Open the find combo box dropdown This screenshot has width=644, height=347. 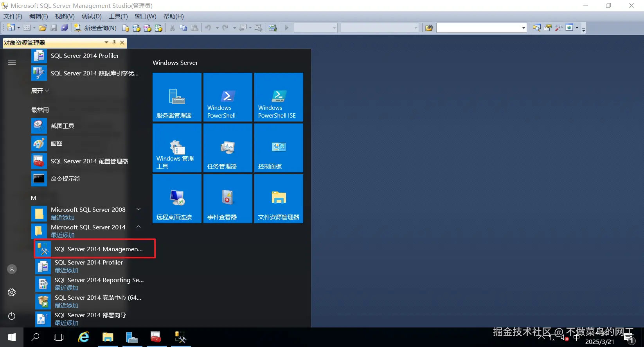[x=523, y=28]
